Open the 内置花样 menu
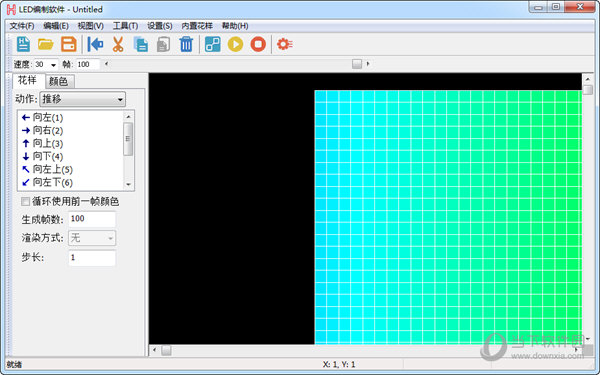This screenshot has height=375, width=600. (x=197, y=26)
